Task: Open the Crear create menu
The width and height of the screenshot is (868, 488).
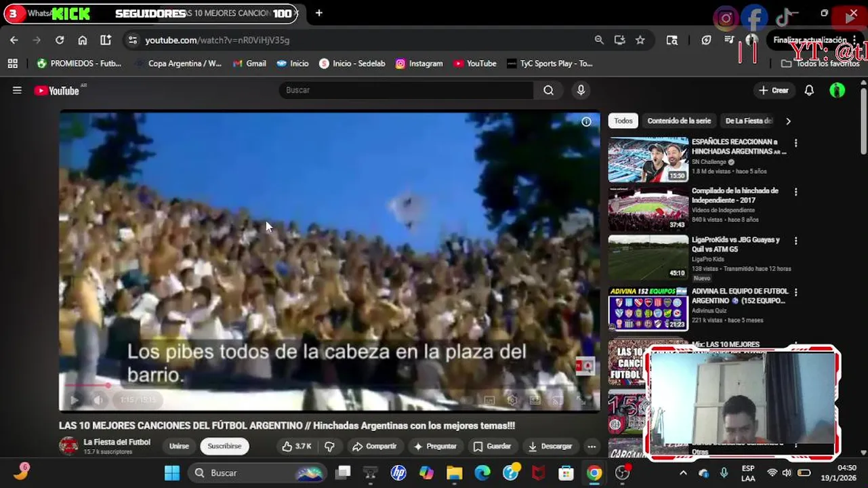Action: 773,90
